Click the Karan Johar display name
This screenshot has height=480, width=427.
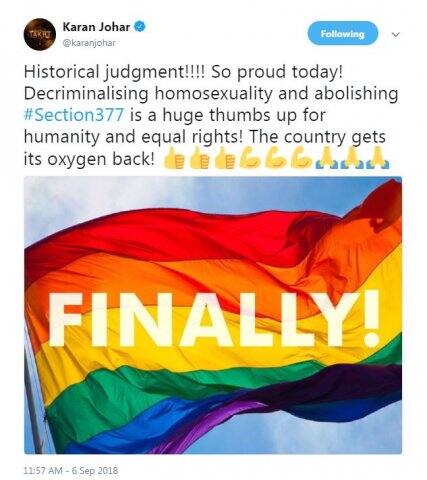(96, 26)
